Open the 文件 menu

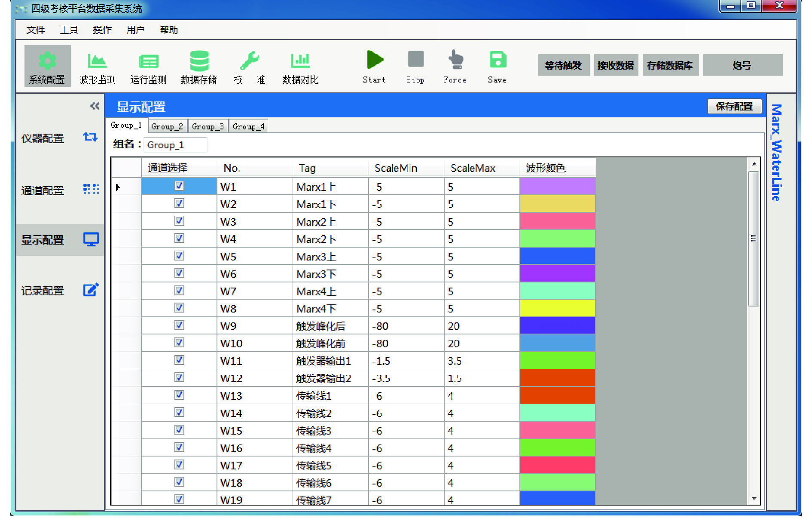36,30
